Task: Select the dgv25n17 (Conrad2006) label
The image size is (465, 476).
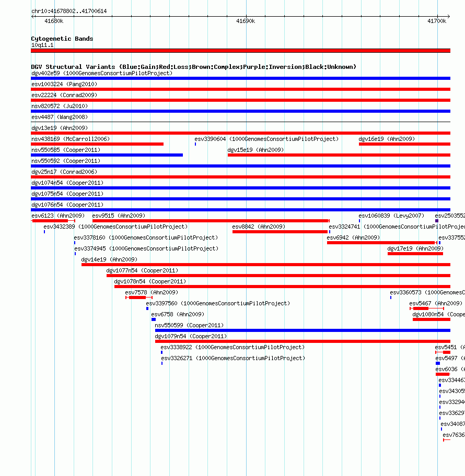Action: coord(64,172)
